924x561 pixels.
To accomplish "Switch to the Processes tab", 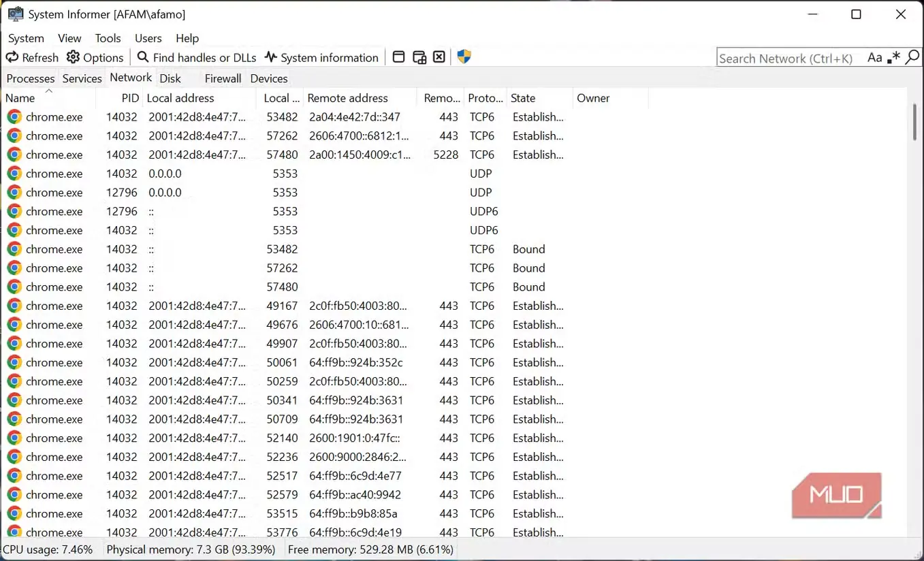I will pyautogui.click(x=30, y=78).
